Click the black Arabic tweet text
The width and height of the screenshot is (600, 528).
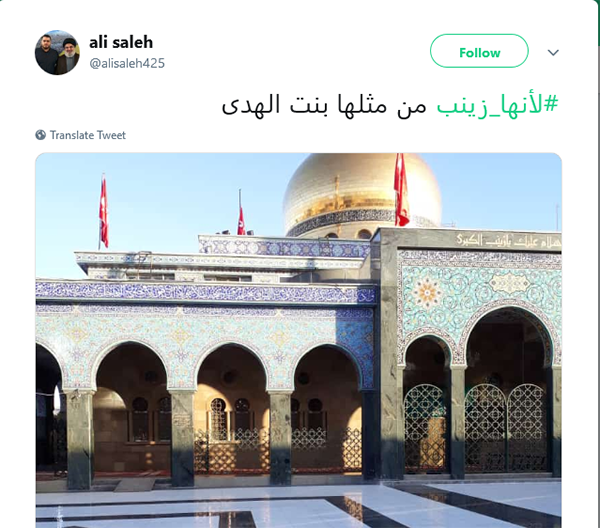[324, 104]
